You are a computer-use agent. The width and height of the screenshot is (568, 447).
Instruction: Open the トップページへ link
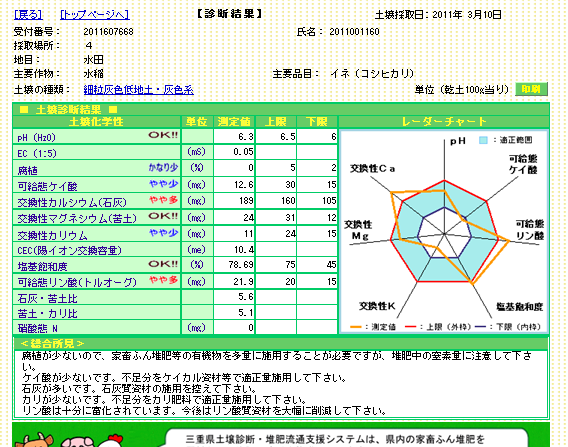click(95, 14)
